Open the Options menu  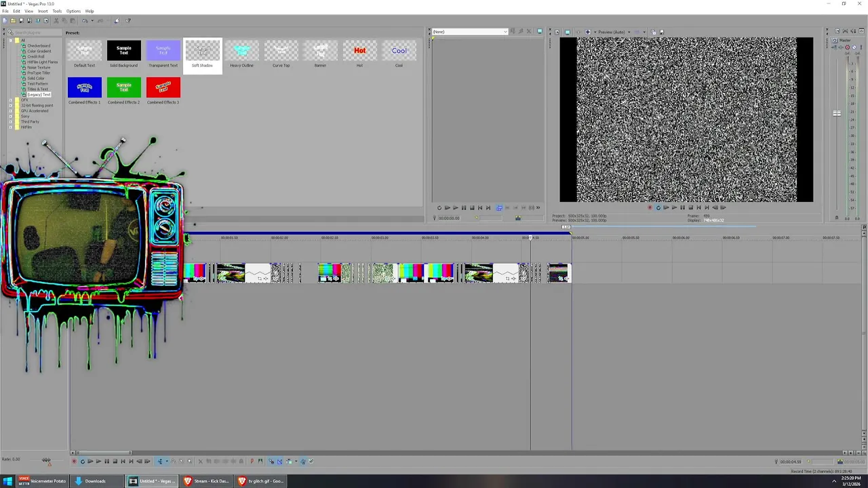coord(73,11)
